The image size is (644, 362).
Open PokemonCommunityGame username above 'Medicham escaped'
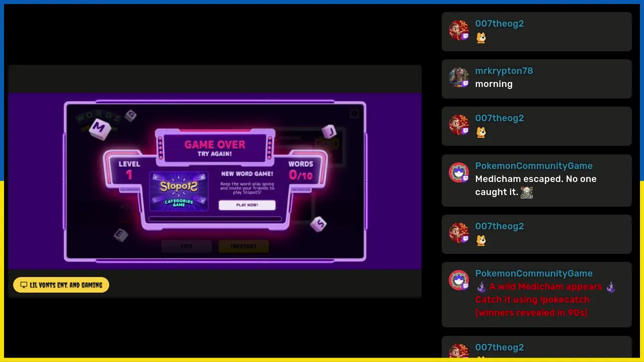tap(534, 166)
